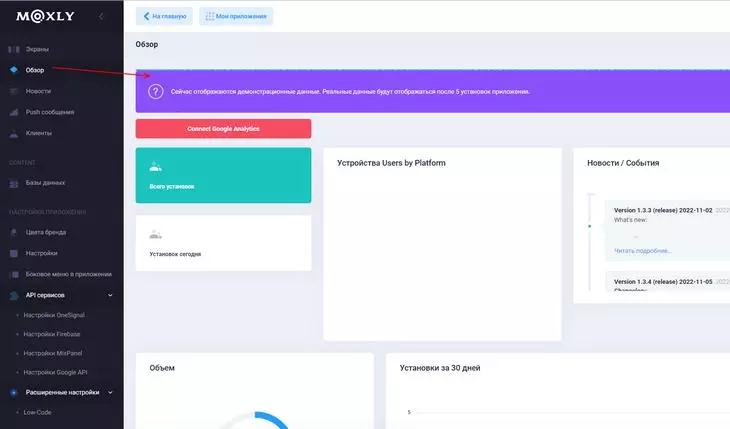Click the Базы данных icon
The image size is (730, 429).
tap(14, 183)
